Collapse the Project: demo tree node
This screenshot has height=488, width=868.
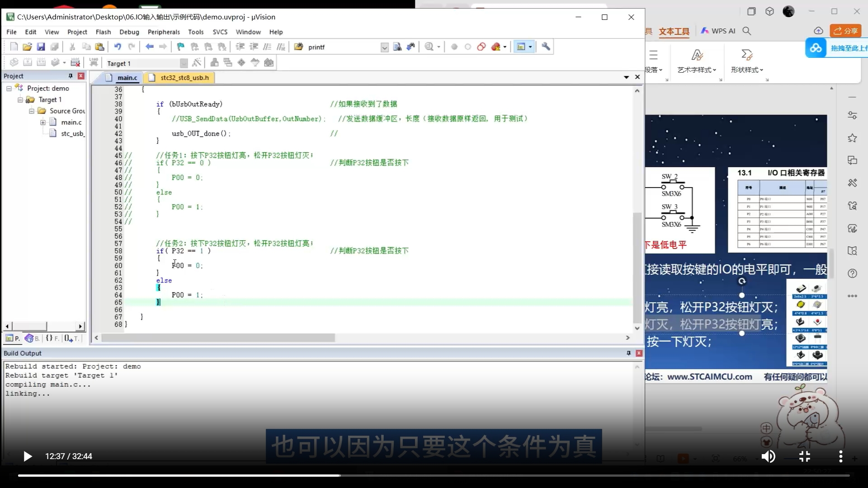pos(9,89)
